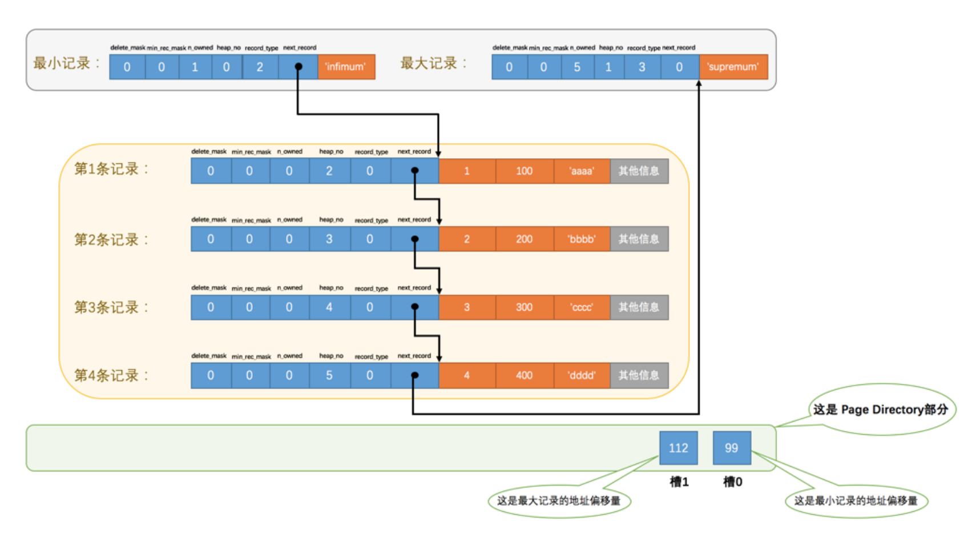Click supremum record's heap_no value 1
This screenshot has width=980, height=537.
[x=608, y=67]
